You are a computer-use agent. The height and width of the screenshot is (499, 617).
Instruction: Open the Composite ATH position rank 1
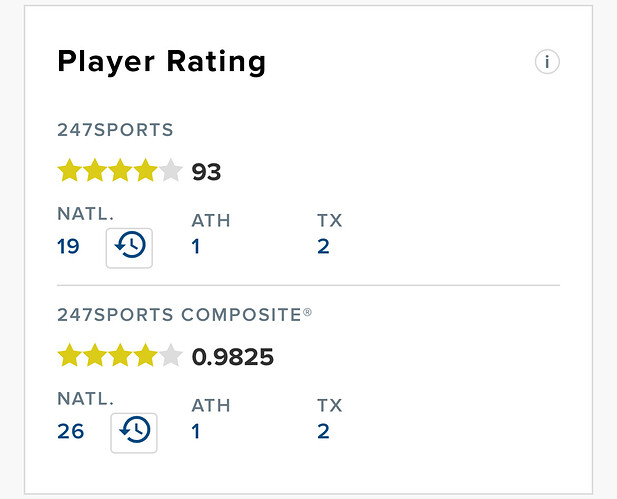click(196, 431)
